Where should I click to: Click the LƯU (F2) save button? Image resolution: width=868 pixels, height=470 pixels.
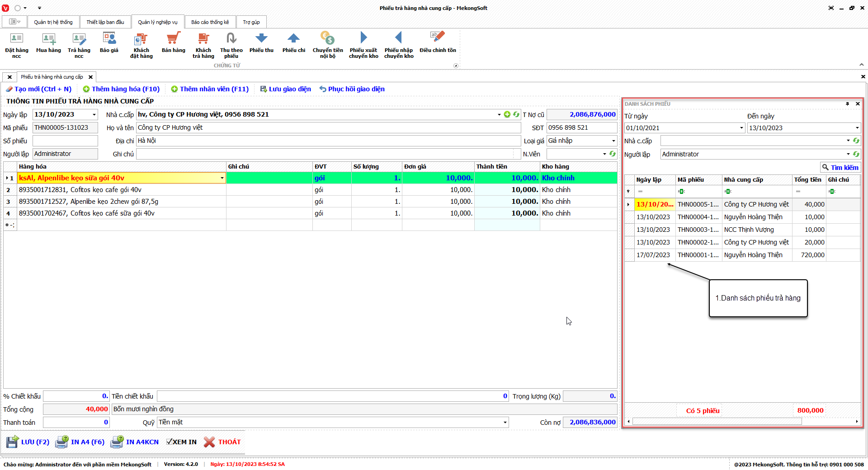[x=28, y=442]
